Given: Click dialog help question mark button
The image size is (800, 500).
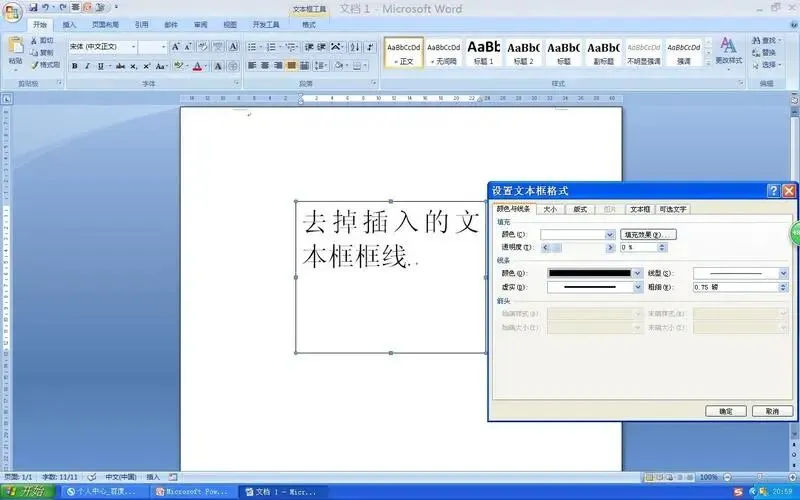Looking at the screenshot, I should [x=773, y=191].
